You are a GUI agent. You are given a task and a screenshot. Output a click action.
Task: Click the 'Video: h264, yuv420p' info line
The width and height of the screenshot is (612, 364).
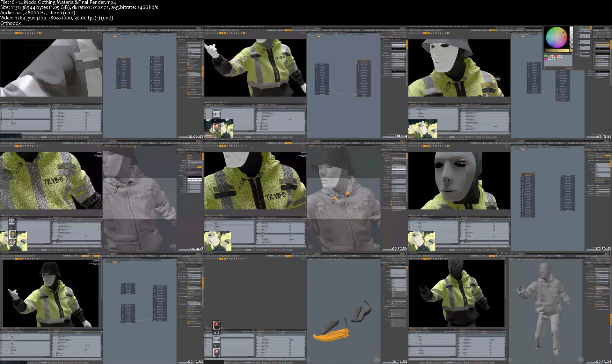57,18
